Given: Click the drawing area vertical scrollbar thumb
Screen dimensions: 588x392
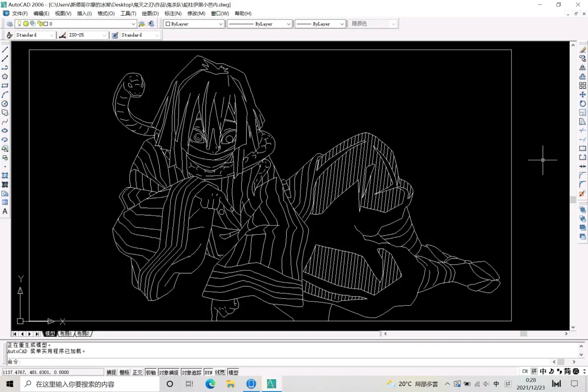Looking at the screenshot, I should [573, 199].
